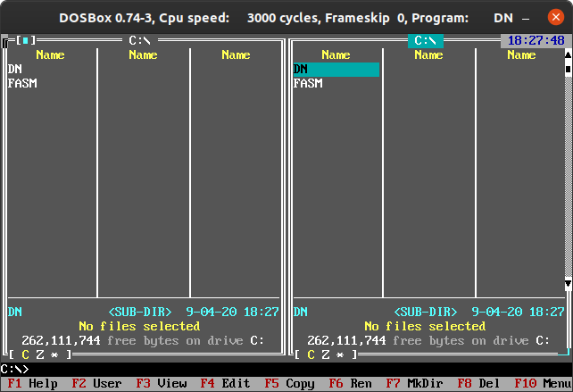
Task: Click left panel DN <SUB-DIR> info line
Action: (x=143, y=312)
